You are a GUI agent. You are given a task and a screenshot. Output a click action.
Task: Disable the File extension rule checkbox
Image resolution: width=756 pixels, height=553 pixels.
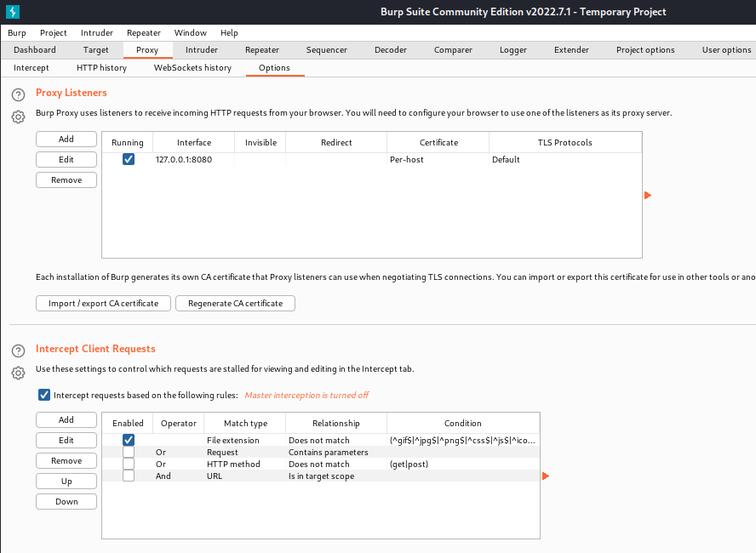coord(129,440)
